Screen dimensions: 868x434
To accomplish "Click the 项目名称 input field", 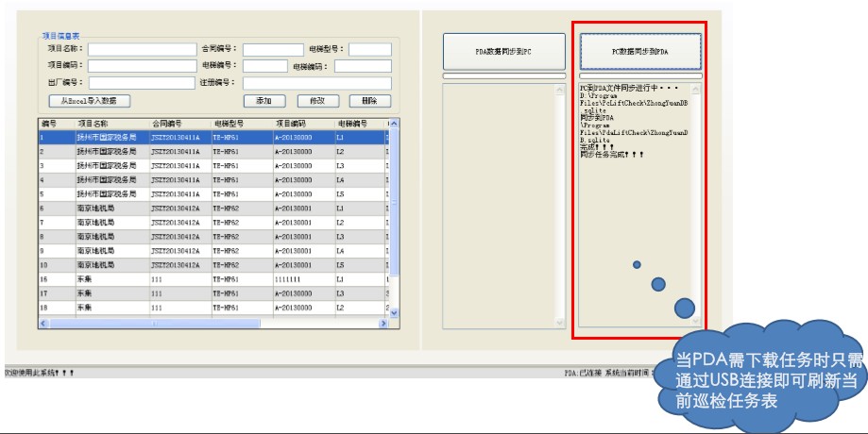I will point(143,50).
